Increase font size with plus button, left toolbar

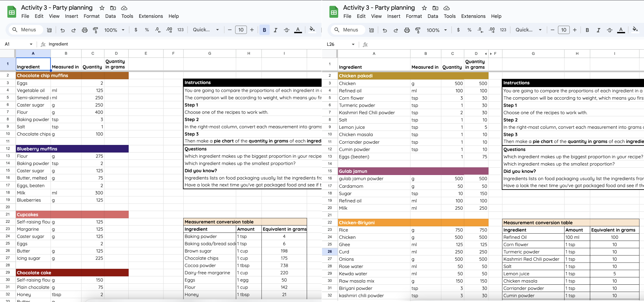click(x=252, y=30)
